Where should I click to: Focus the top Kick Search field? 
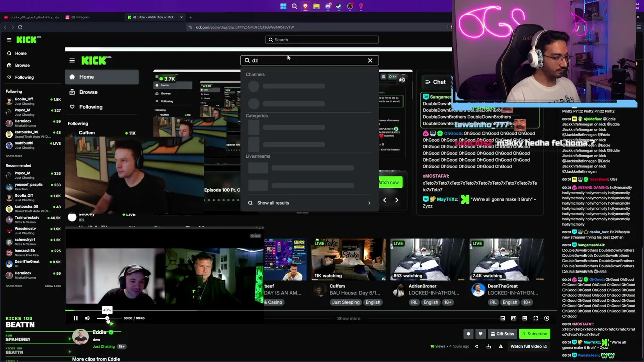pos(322,40)
